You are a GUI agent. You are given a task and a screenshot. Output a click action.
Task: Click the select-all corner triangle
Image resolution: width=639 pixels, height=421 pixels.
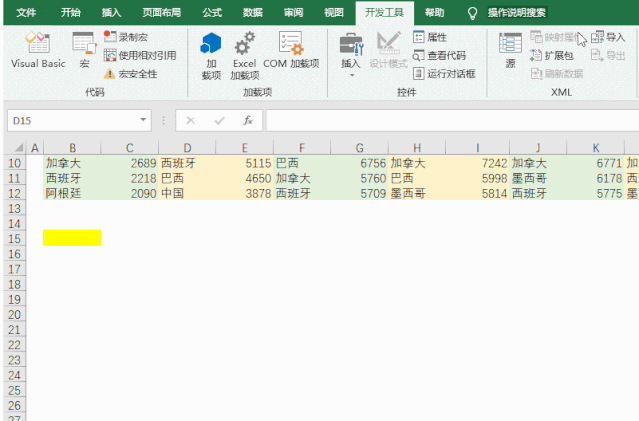point(18,148)
